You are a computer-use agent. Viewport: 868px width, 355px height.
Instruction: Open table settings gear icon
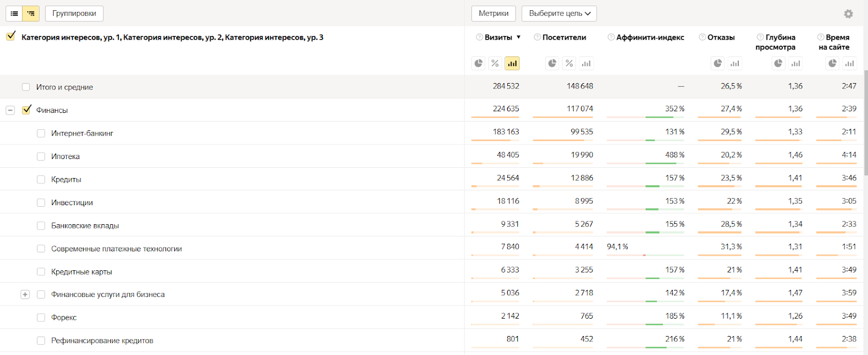(x=848, y=14)
